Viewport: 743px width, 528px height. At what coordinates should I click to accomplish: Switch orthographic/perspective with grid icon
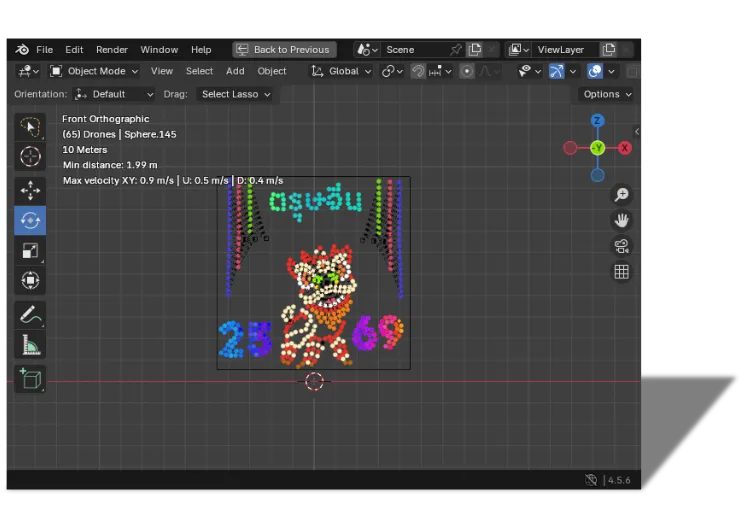click(x=621, y=272)
